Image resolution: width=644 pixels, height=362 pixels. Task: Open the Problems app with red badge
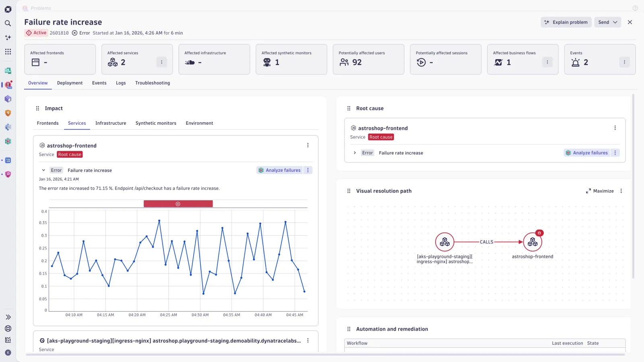(x=8, y=85)
